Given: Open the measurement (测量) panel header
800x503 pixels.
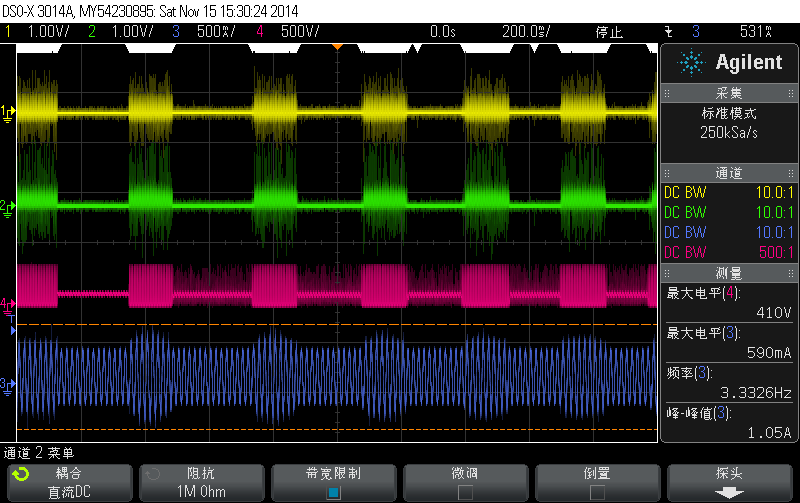Looking at the screenshot, I should [x=729, y=273].
